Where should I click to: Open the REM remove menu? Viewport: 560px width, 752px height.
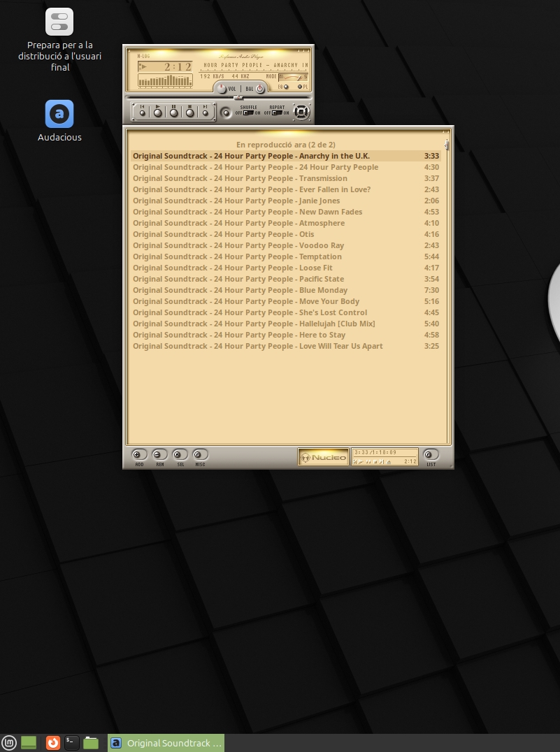pyautogui.click(x=159, y=455)
